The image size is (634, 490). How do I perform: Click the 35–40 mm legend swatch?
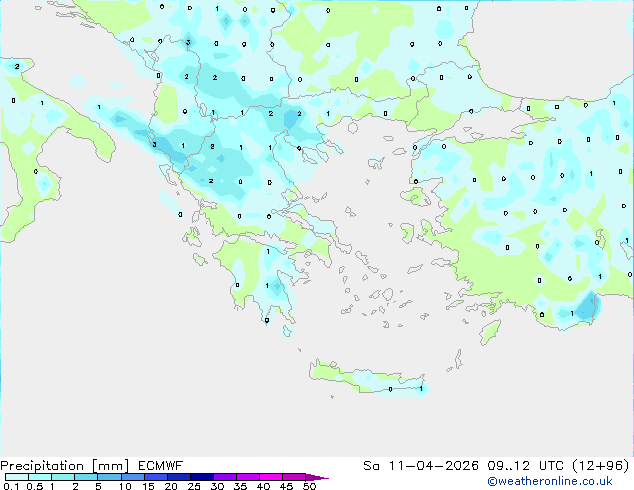[x=247, y=477]
